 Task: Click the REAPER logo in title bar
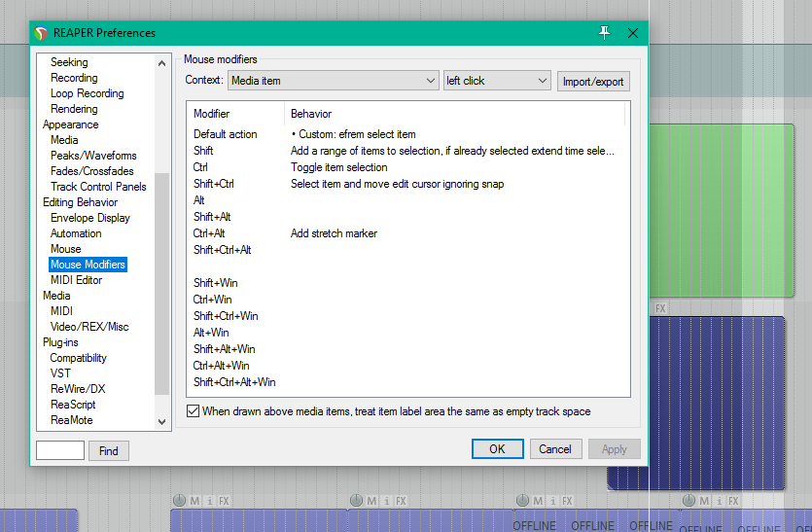pyautogui.click(x=41, y=33)
